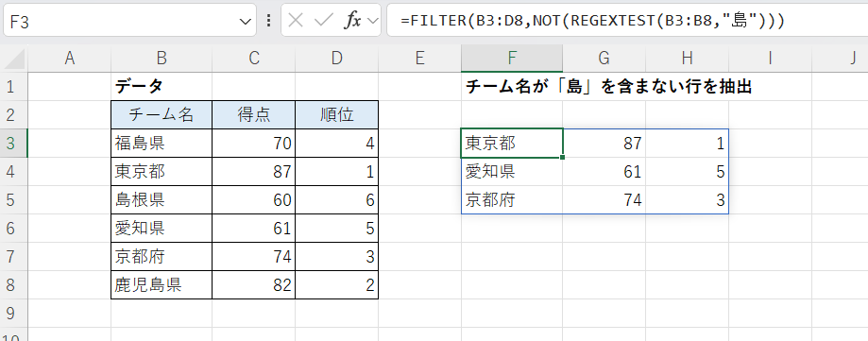Select 愛知県 cell in the data table
The height and width of the screenshot is (341, 868).
(162, 228)
